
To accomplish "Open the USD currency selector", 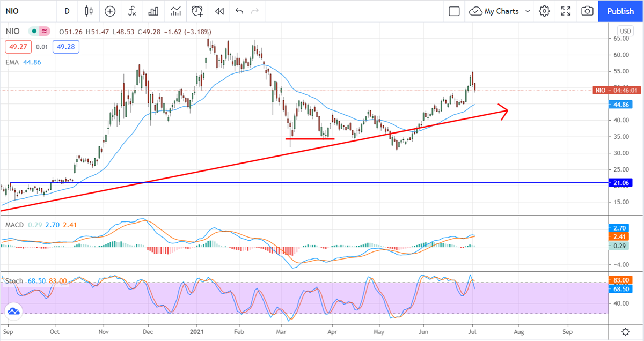I will (x=625, y=31).
